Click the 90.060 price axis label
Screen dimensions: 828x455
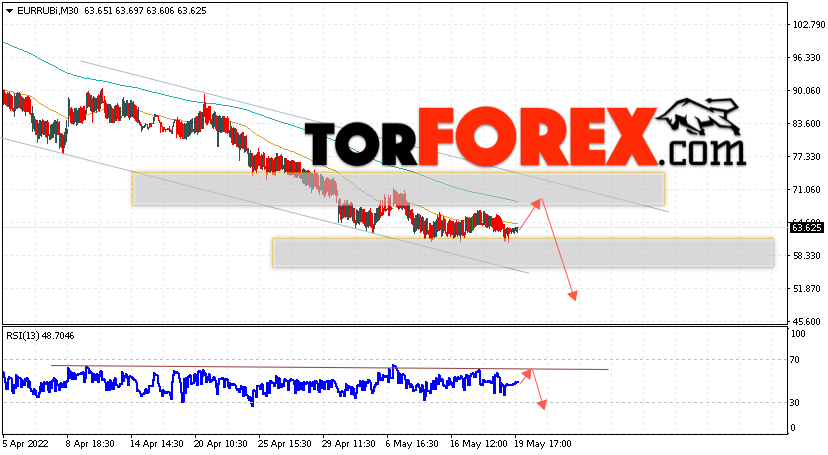point(806,91)
